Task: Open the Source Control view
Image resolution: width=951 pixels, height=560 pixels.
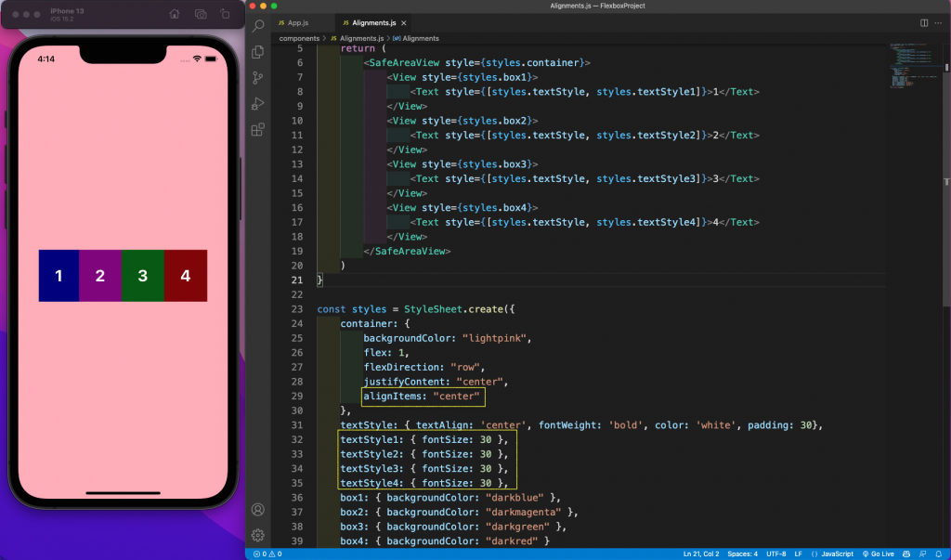Action: click(x=258, y=78)
